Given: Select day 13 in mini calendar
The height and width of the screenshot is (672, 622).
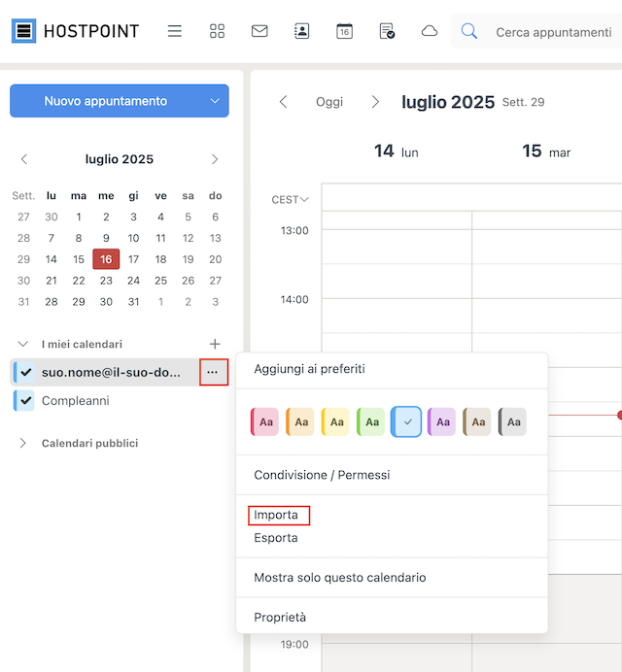Looking at the screenshot, I should click(x=215, y=238).
